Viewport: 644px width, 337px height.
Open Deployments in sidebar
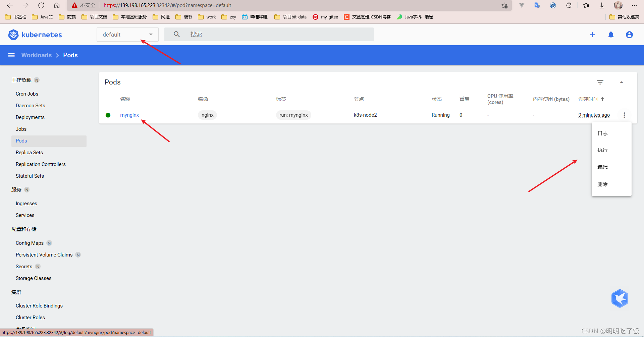pos(30,117)
